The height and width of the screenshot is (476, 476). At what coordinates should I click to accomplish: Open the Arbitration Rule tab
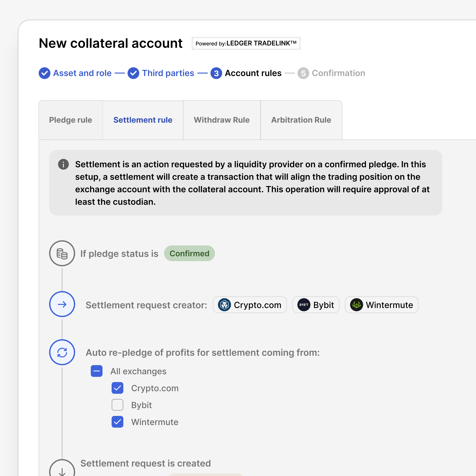(x=301, y=120)
